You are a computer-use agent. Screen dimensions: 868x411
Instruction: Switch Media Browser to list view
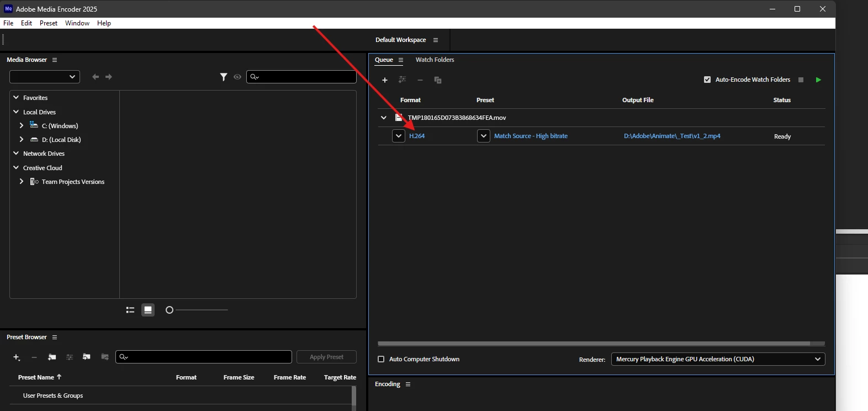point(130,310)
